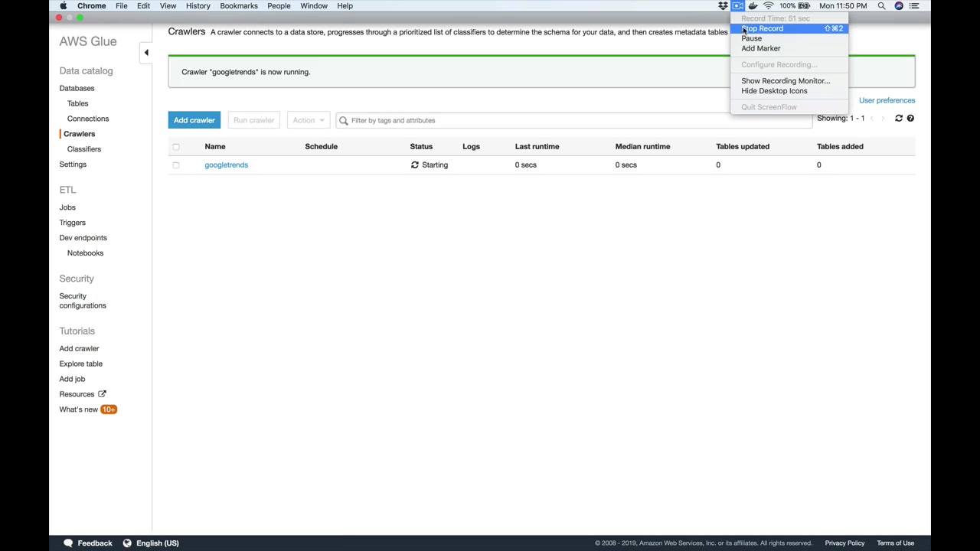Open the Chrome menu in menu bar

(91, 6)
